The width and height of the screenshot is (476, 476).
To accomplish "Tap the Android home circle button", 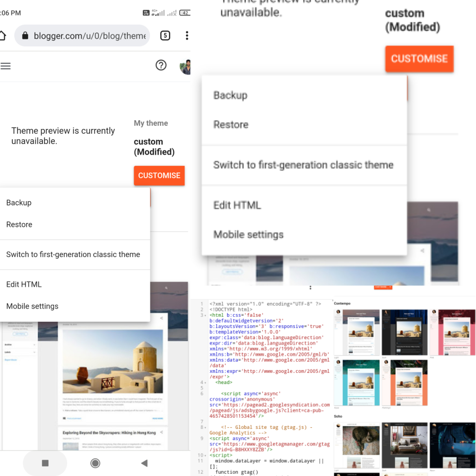I will 95,463.
